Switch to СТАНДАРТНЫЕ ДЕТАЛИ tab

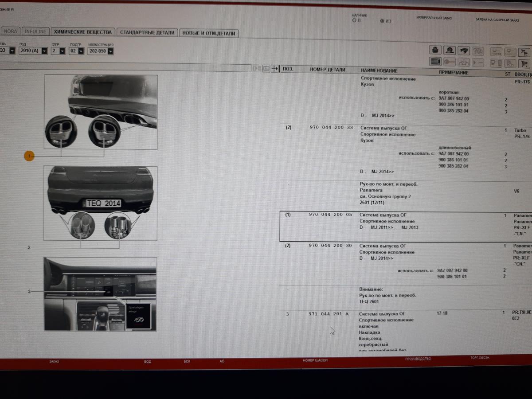coord(148,33)
